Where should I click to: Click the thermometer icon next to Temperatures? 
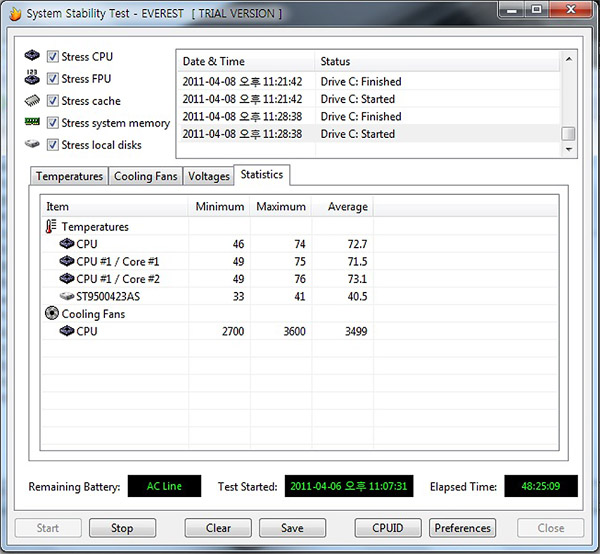pos(51,226)
